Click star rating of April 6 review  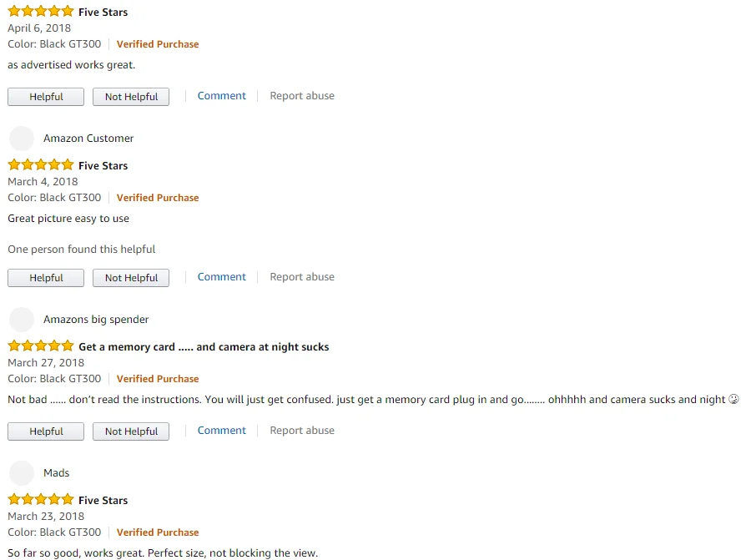click(41, 12)
